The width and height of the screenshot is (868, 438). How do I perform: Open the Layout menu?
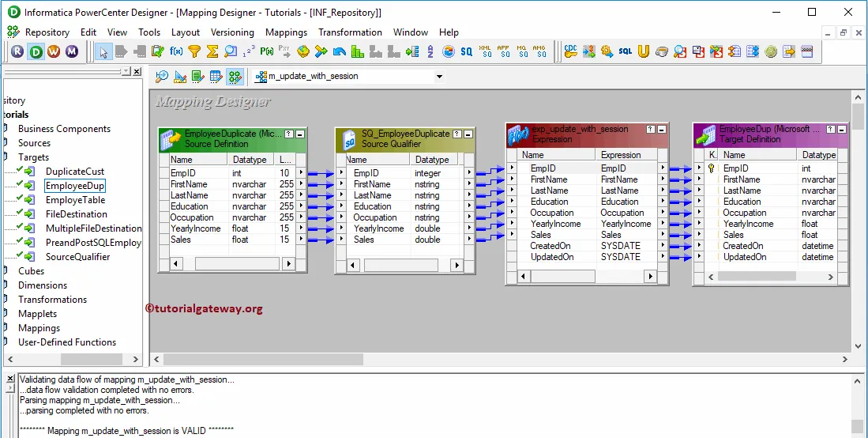coord(186,32)
